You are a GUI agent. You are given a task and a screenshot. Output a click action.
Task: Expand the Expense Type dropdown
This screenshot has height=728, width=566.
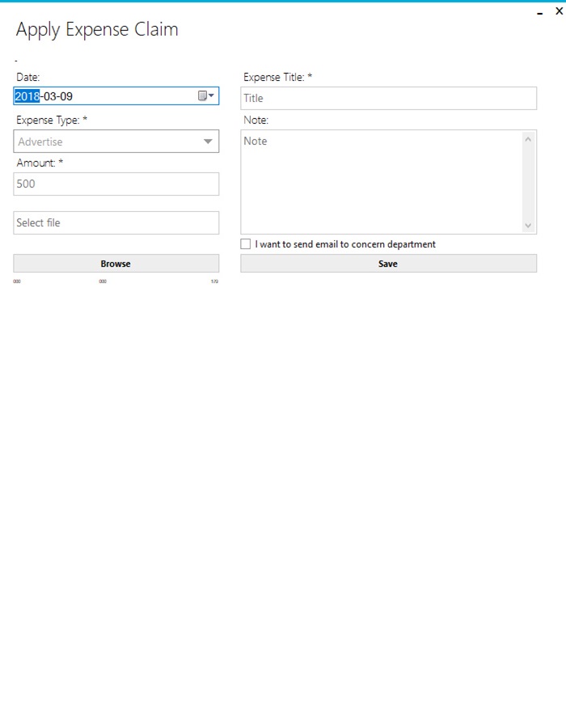tap(208, 141)
